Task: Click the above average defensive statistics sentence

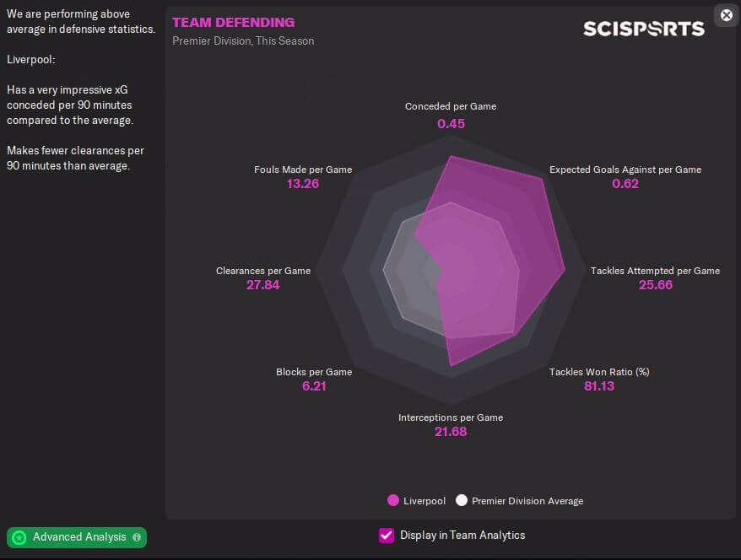Action: pos(81,21)
